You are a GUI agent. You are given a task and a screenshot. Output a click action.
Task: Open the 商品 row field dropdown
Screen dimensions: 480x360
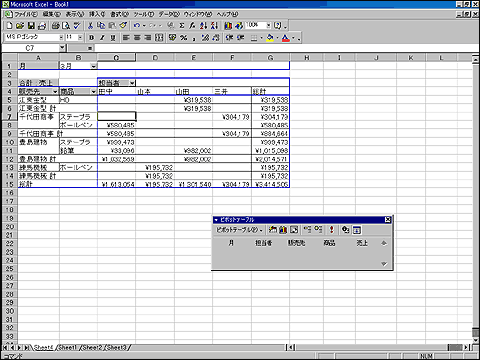tap(94, 92)
